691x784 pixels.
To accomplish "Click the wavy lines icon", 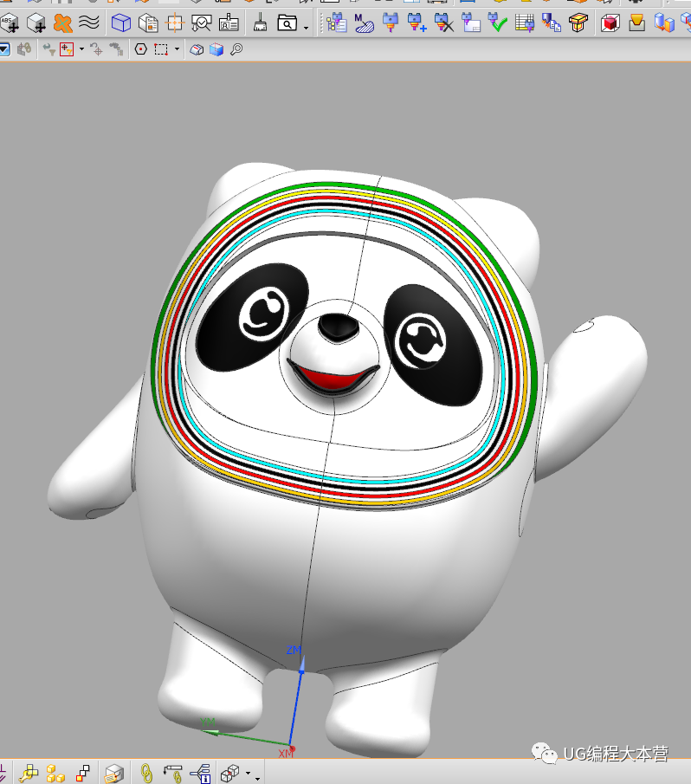I will click(89, 23).
